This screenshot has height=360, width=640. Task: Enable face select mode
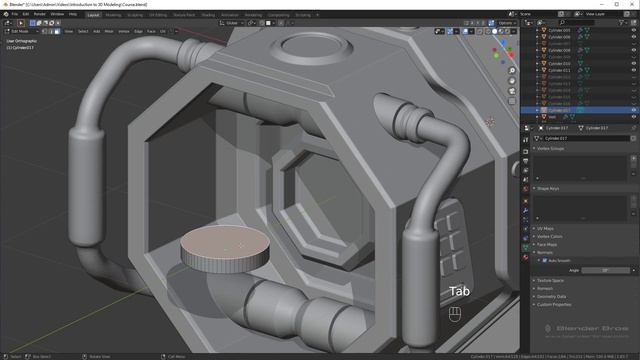coord(57,31)
